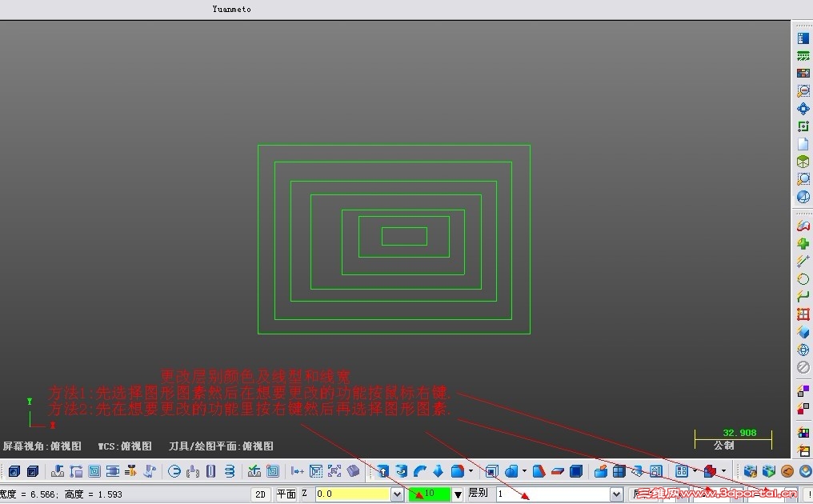This screenshot has height=504, width=813.
Task: Click the gridded cube solids icon
Action: tap(619, 471)
